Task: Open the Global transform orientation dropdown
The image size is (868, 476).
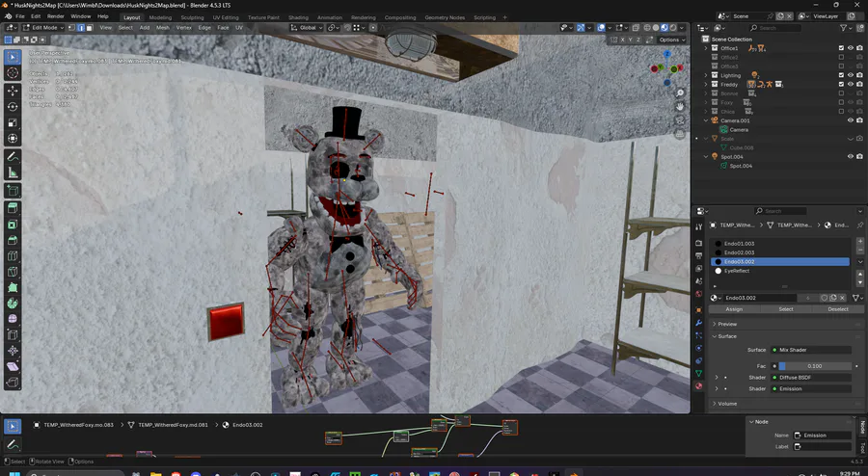Action: pyautogui.click(x=307, y=28)
